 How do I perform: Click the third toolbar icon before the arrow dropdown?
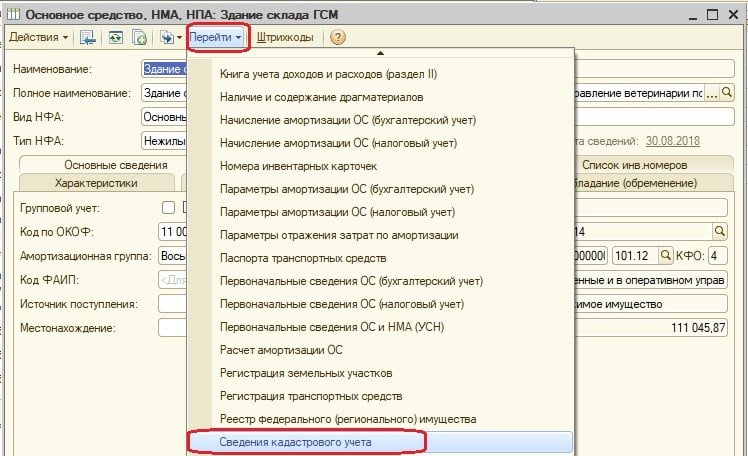point(138,37)
